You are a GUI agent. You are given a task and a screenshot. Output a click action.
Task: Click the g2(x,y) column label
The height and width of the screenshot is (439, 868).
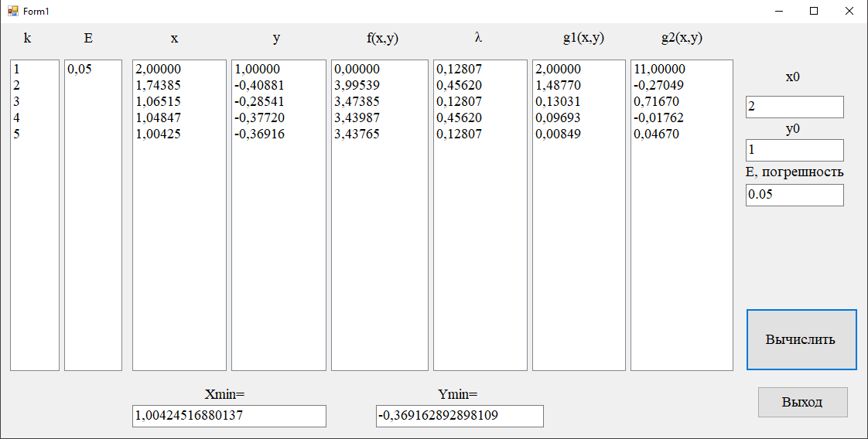point(682,38)
